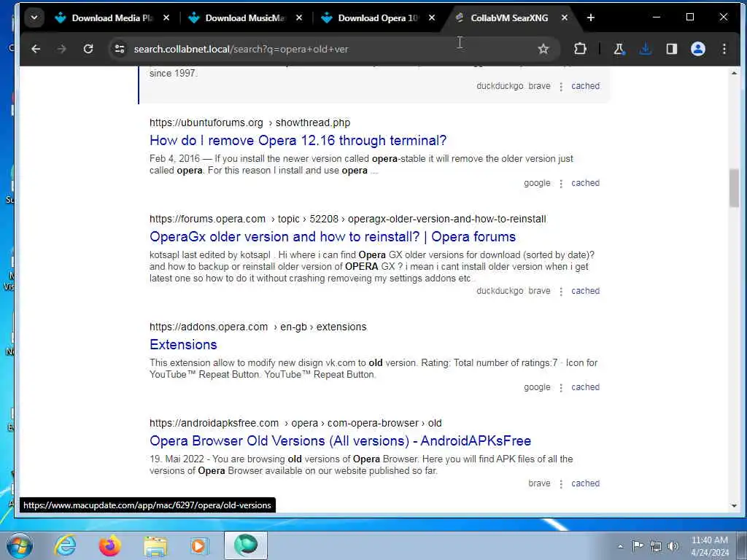
Task: Open cached link for the 'since 1997' result
Action: point(585,86)
